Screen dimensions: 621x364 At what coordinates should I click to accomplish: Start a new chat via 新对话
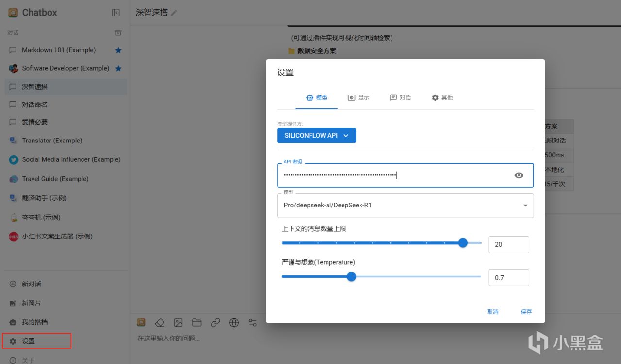(65, 284)
